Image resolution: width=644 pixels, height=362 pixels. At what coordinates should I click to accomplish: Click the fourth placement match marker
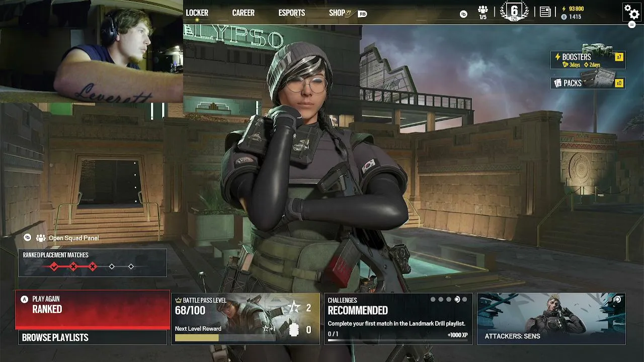tap(112, 266)
